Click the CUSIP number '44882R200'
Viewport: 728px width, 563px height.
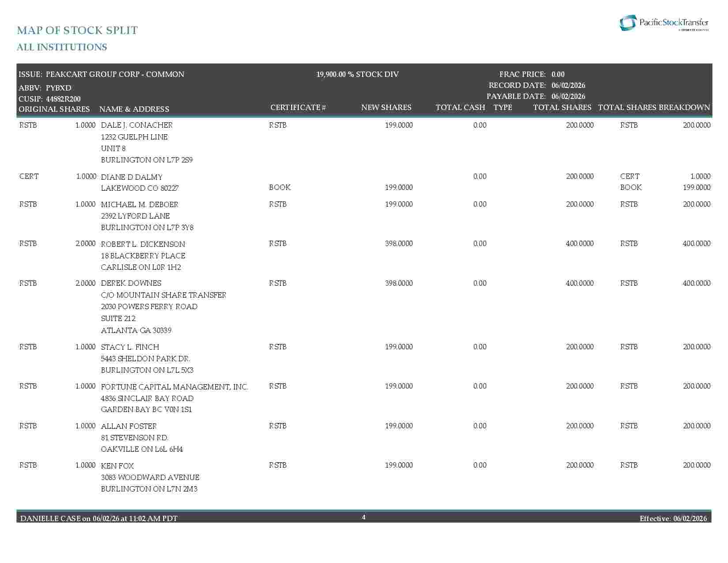(x=63, y=99)
